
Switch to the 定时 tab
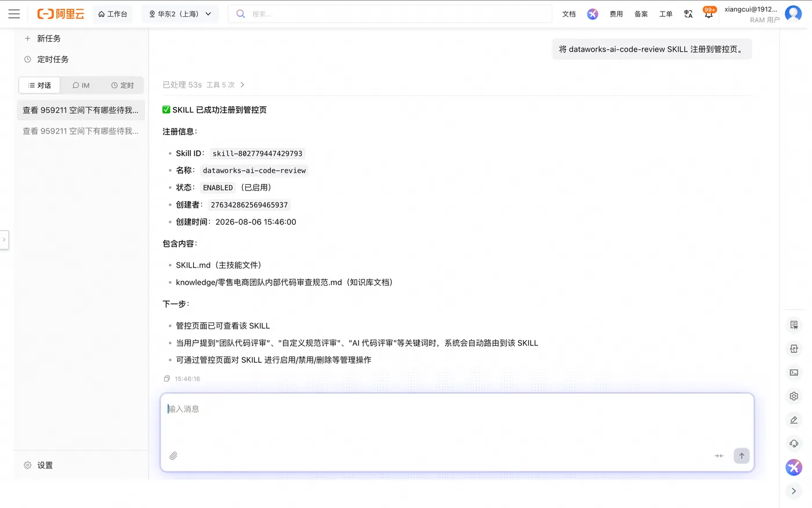[122, 85]
